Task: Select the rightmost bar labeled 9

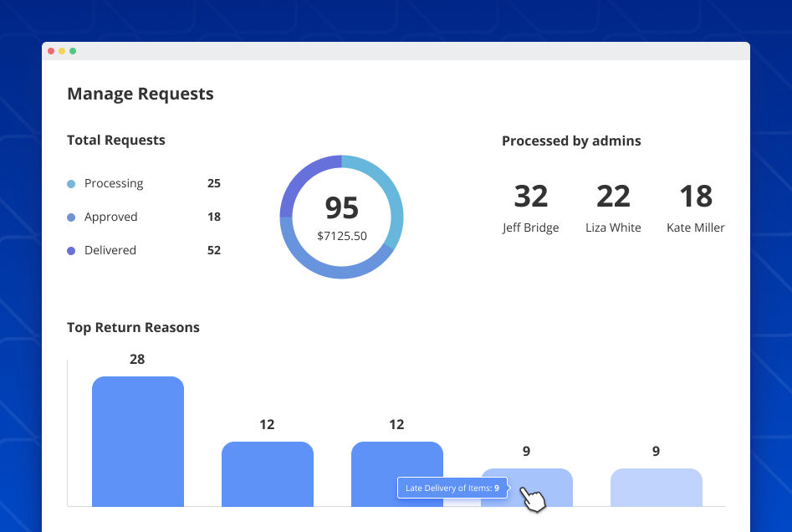Action: 656,485
